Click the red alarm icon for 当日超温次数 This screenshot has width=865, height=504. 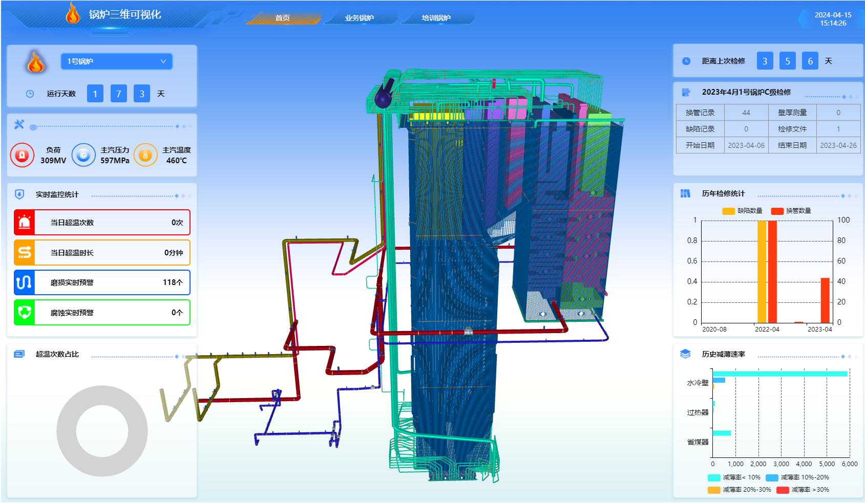25,223
